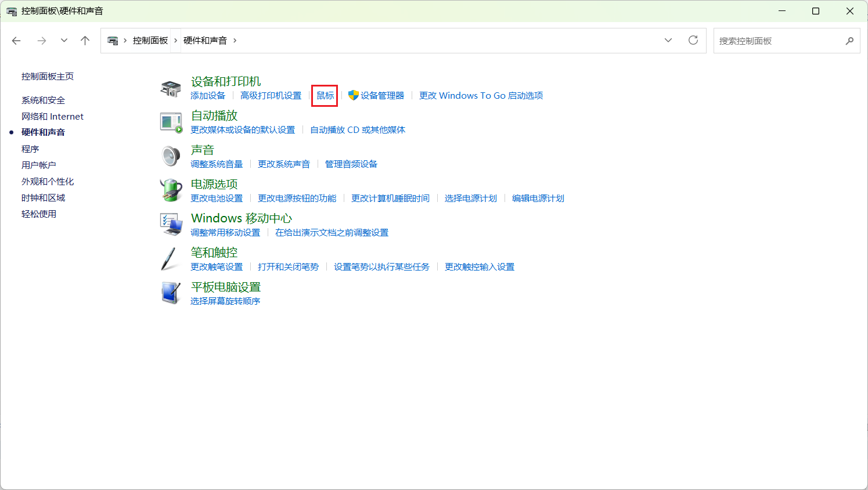Click the title bar control panel icon
This screenshot has width=868, height=490.
[x=12, y=11]
